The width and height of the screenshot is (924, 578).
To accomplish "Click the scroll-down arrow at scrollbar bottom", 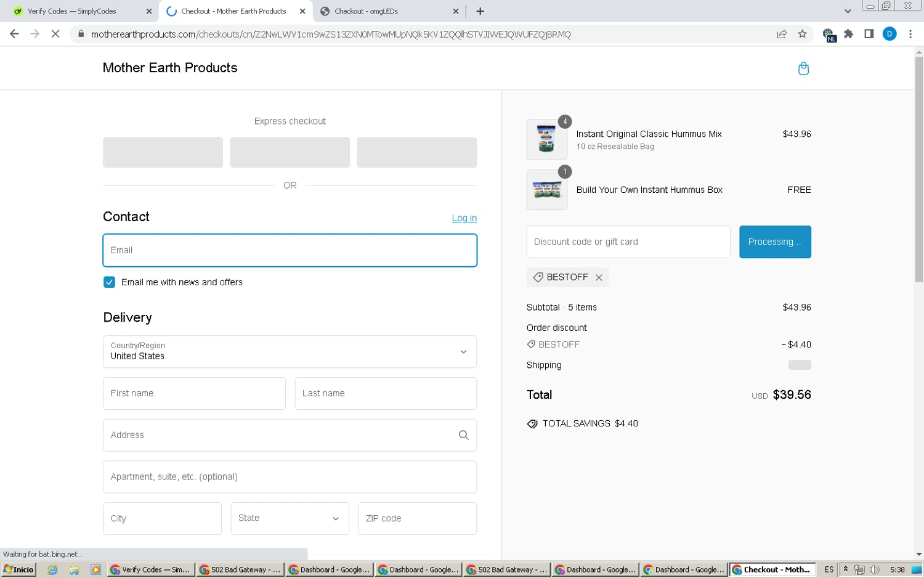I will point(919,554).
